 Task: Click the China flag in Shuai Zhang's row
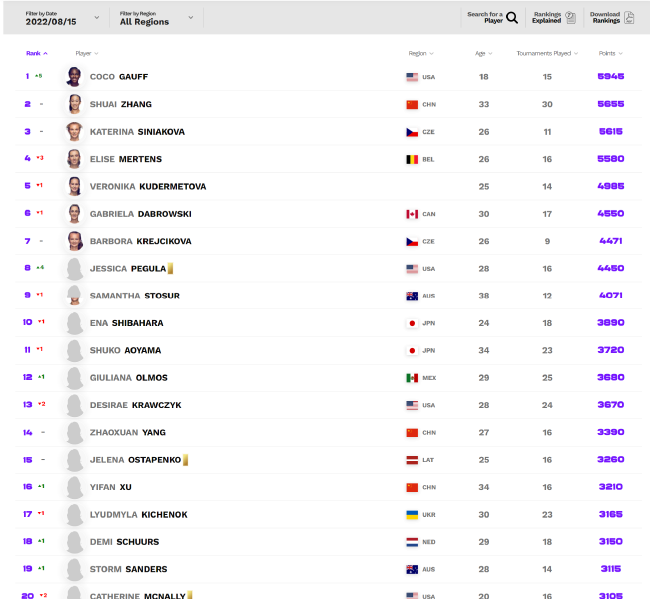(412, 104)
